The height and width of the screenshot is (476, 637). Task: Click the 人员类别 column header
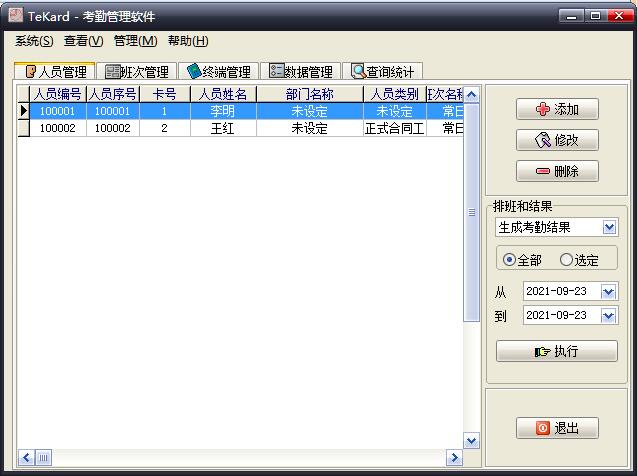[394, 94]
